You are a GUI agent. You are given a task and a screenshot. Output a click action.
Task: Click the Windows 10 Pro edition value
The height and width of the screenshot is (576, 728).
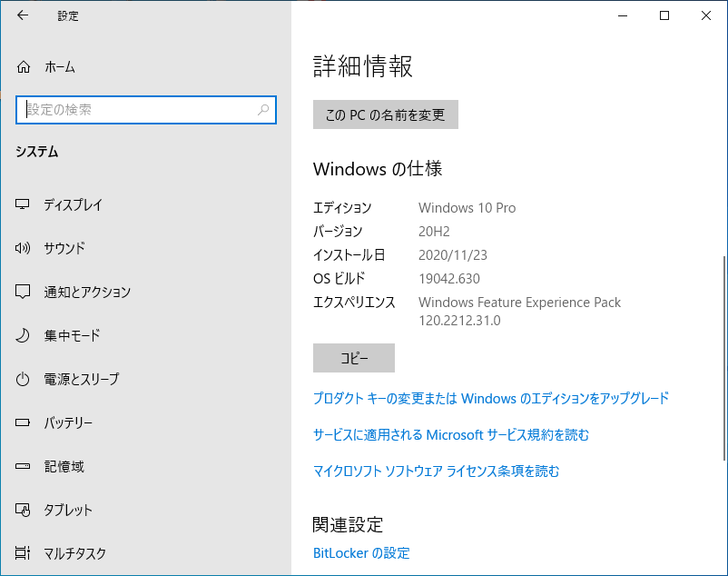[x=467, y=208]
